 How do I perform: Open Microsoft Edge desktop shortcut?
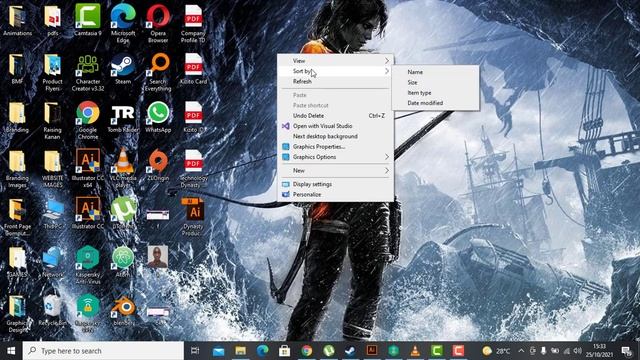[123, 23]
